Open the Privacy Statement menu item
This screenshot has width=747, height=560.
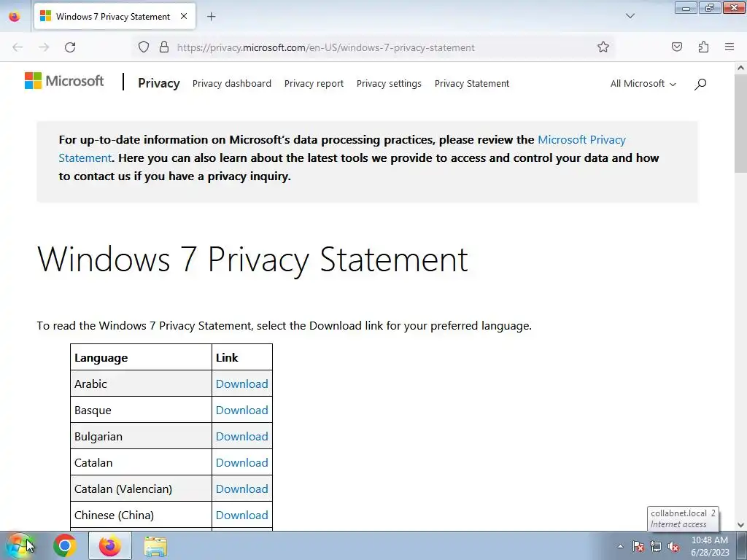tap(472, 84)
